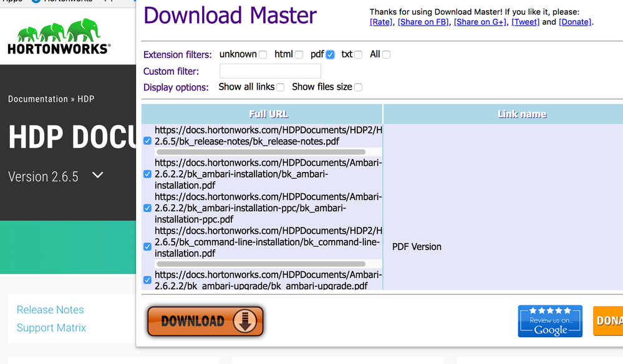Uncheck the bk_release-notes.pdf row checkbox
This screenshot has width=623, height=364.
click(x=147, y=141)
